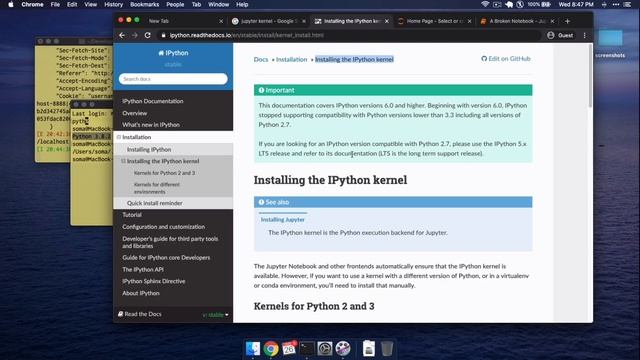Click the page vertical scrollbar thumb
The width and height of the screenshot is (640, 360).
(590, 76)
